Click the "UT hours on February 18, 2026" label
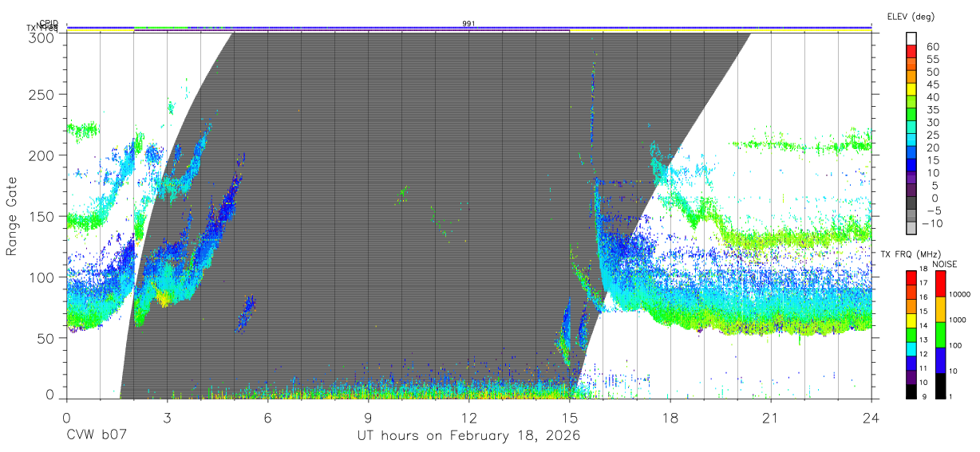Screen dimensions: 980x452 coord(468,436)
